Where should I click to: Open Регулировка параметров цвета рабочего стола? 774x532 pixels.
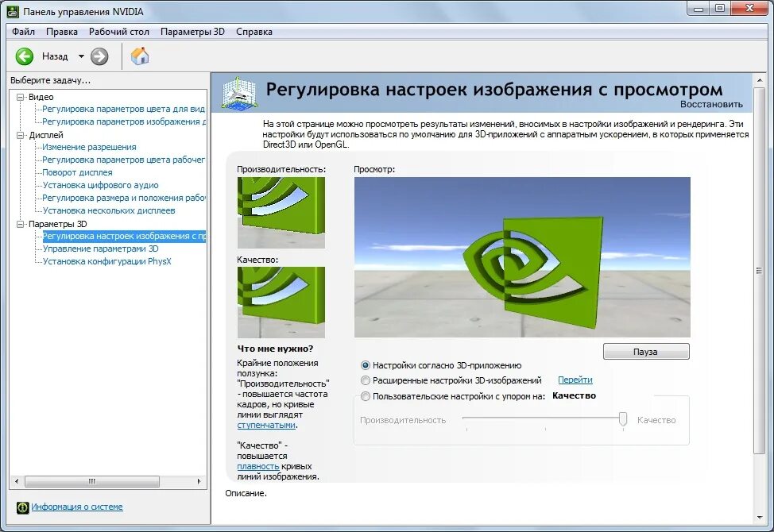click(123, 160)
